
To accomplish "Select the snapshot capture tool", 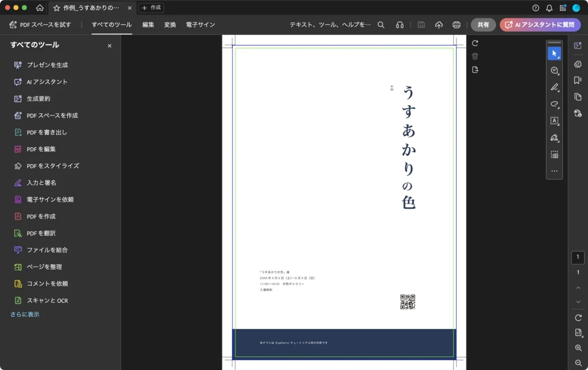I will [x=554, y=155].
